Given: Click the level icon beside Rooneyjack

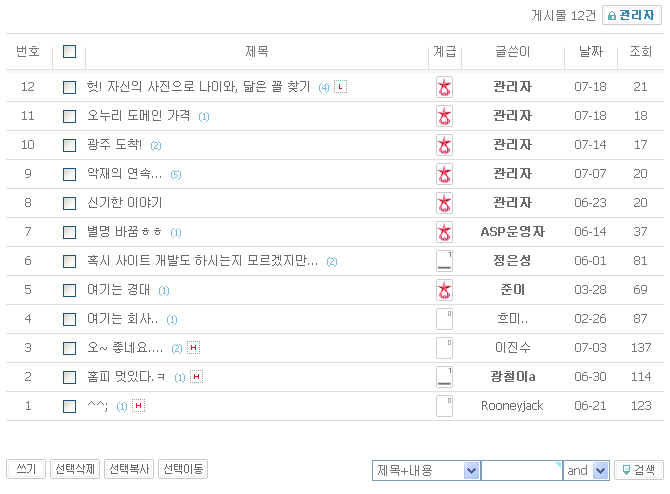Looking at the screenshot, I should point(444,406).
